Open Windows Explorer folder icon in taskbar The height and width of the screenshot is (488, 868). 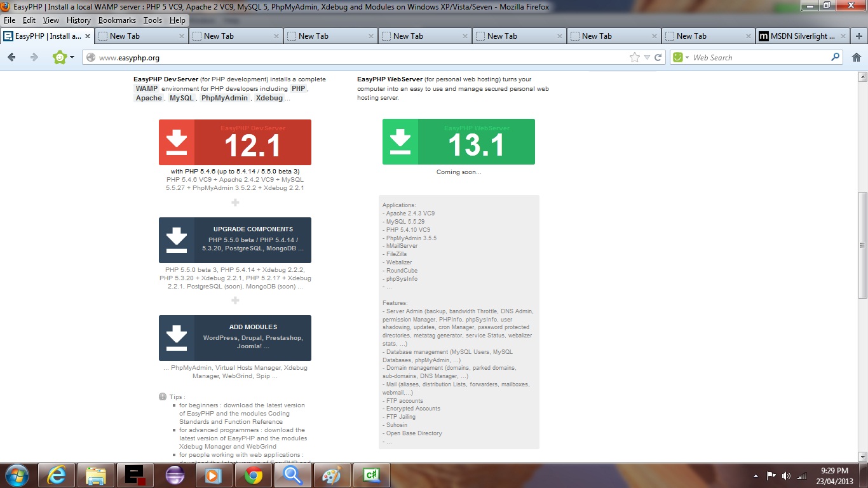point(96,475)
